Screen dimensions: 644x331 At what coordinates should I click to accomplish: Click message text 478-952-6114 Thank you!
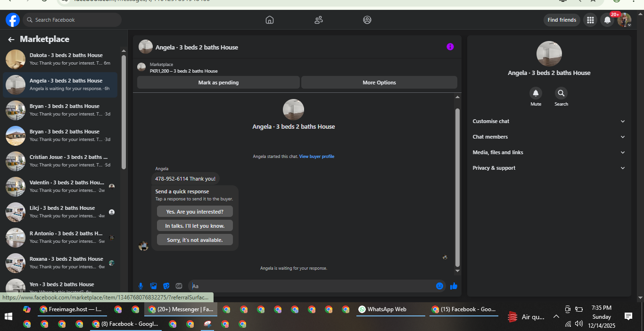click(x=185, y=179)
